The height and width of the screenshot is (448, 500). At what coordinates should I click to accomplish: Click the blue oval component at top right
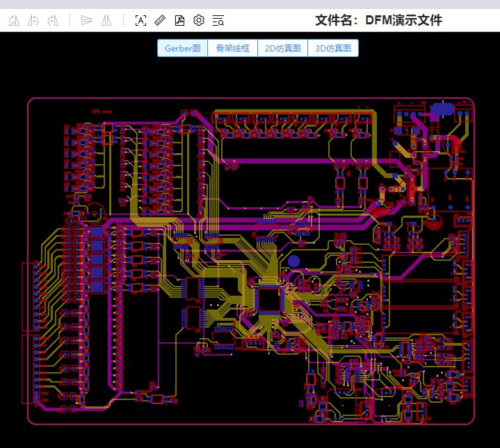click(442, 109)
